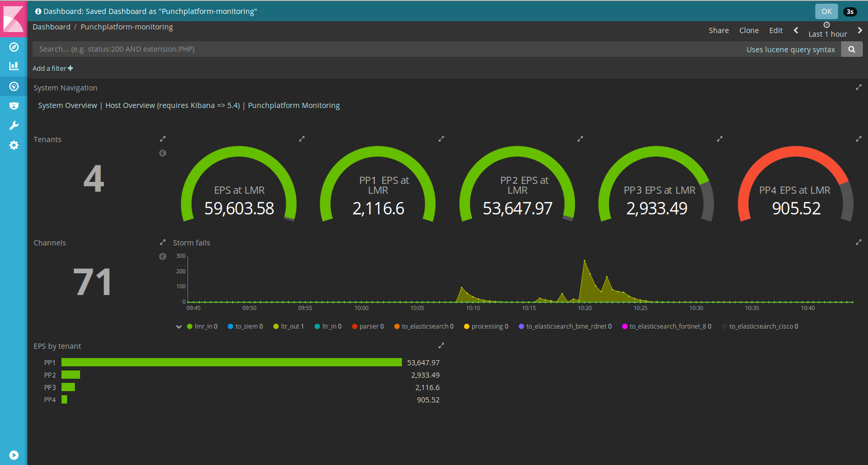Open Dashboard sidebar icon
Image resolution: width=868 pixels, height=465 pixels.
(14, 86)
